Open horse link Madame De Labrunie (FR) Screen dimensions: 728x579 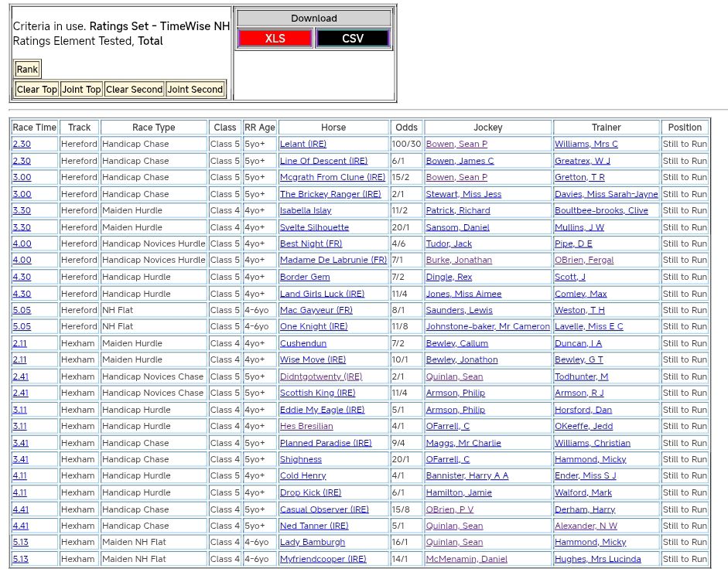tap(333, 261)
